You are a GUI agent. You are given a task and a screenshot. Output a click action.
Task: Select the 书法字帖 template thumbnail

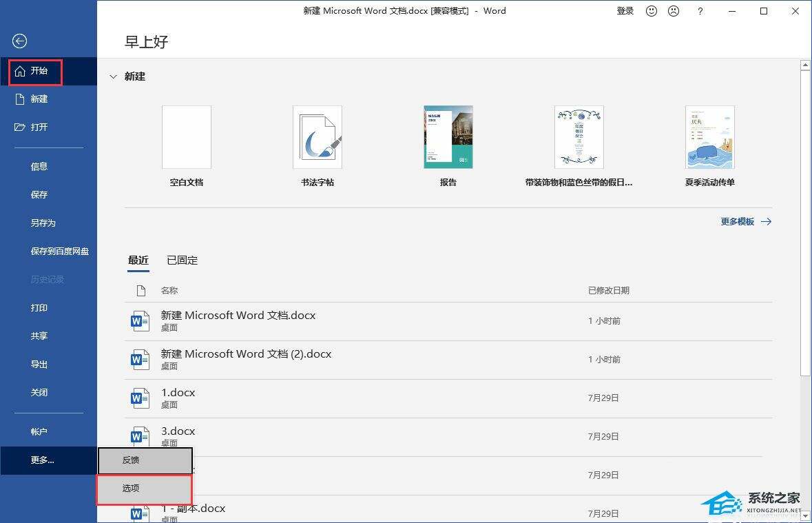(317, 137)
